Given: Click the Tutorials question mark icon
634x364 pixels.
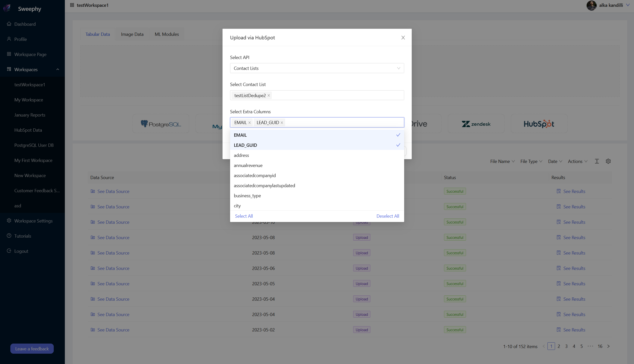Looking at the screenshot, I should (9, 236).
